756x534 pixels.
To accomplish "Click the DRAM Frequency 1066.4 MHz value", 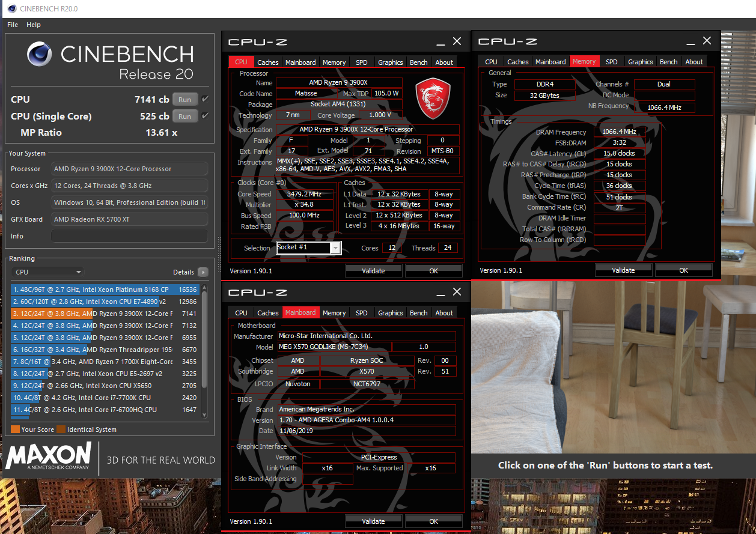I will click(x=618, y=132).
